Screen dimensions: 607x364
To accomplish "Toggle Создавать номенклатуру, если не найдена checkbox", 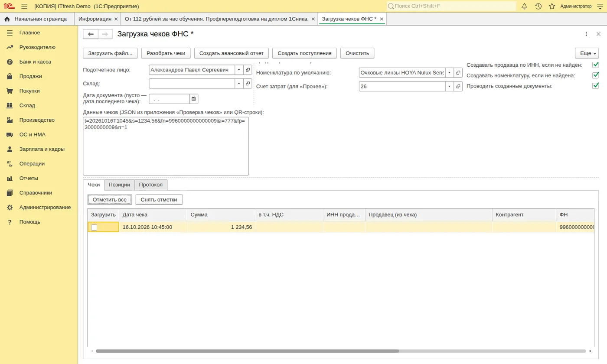I will point(595,75).
